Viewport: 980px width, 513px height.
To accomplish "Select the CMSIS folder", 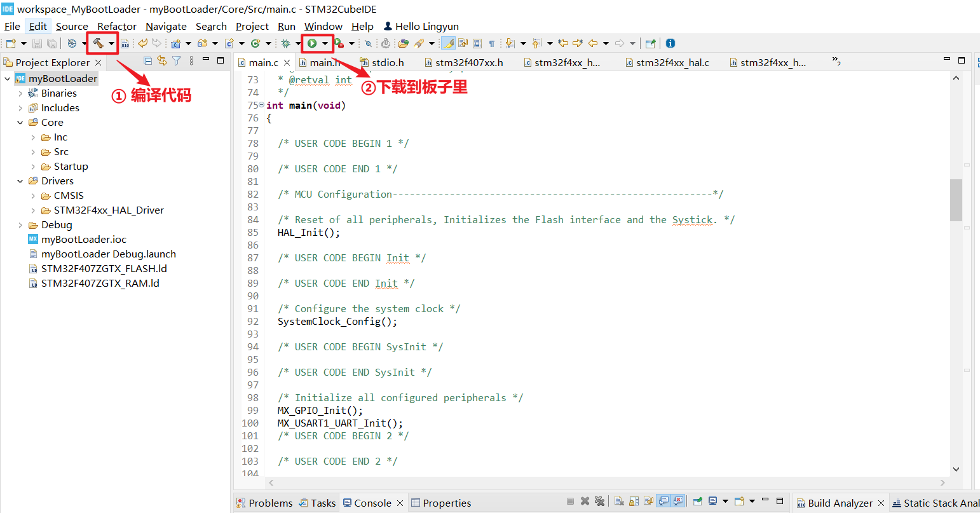I will pos(69,196).
